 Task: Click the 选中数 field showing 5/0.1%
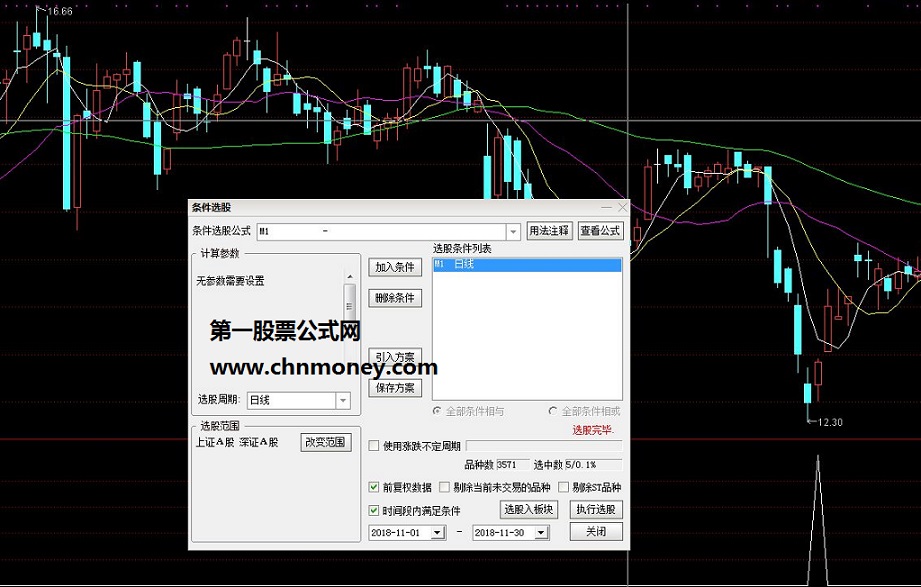[593, 465]
